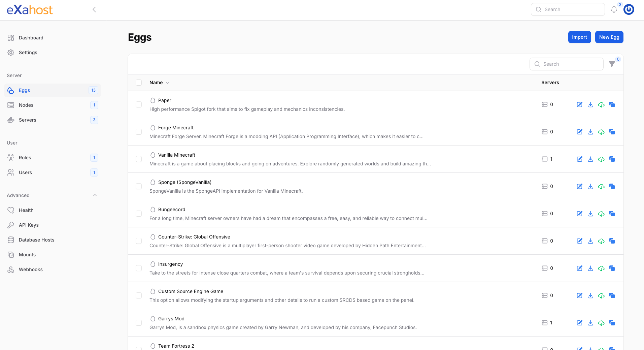Click replicate copy icon for Bungeecord egg
Viewport: 644px width, 350px height.
click(x=612, y=214)
